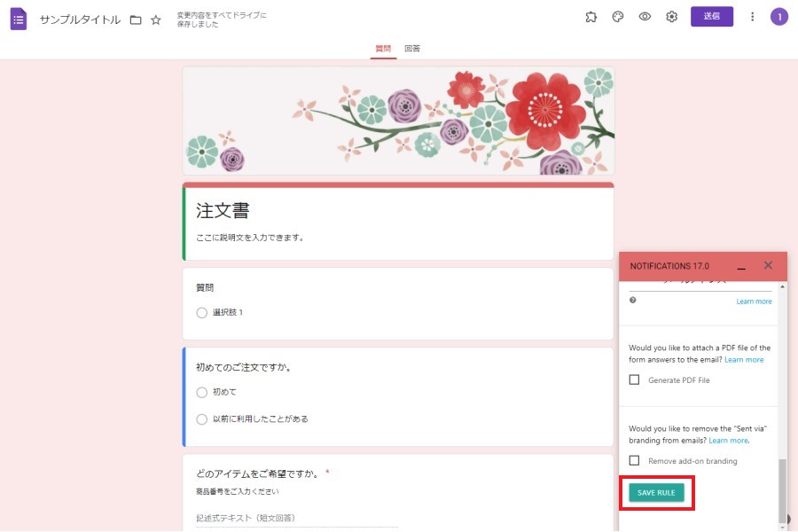Open the add-ons puzzle icon
The image size is (798, 532).
pyautogui.click(x=591, y=17)
